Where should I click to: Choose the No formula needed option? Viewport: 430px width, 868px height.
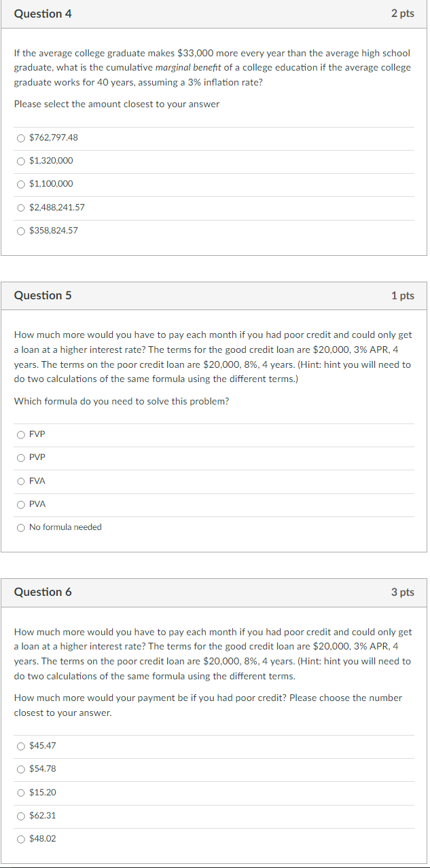[x=21, y=527]
